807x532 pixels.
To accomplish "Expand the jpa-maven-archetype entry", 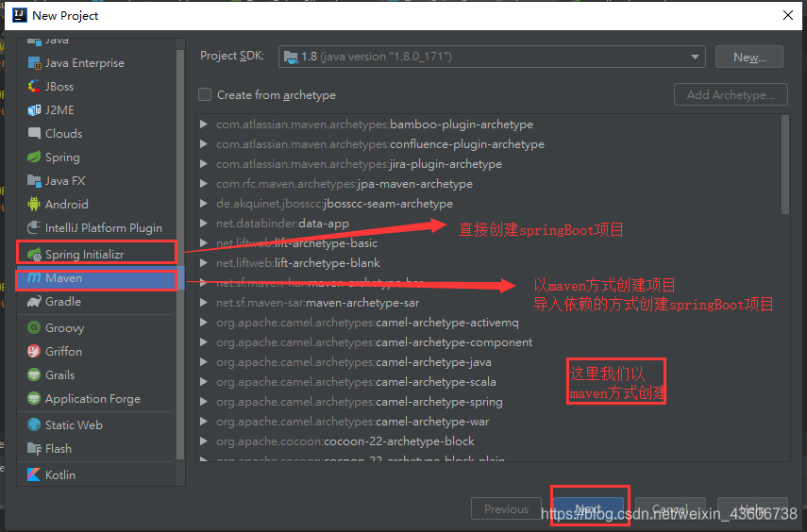I will coord(204,184).
